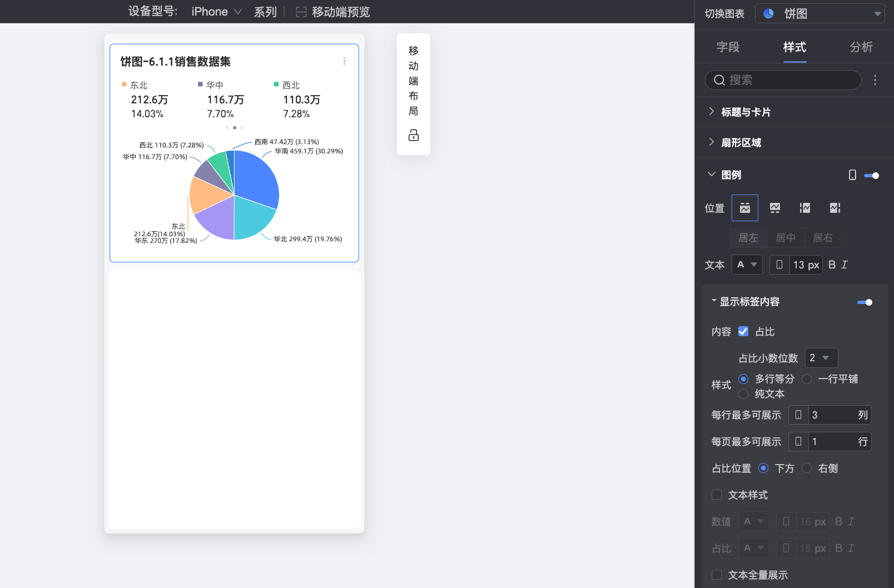The height and width of the screenshot is (588, 894).
Task: Switch to the 分析 tab
Action: pyautogui.click(x=861, y=47)
